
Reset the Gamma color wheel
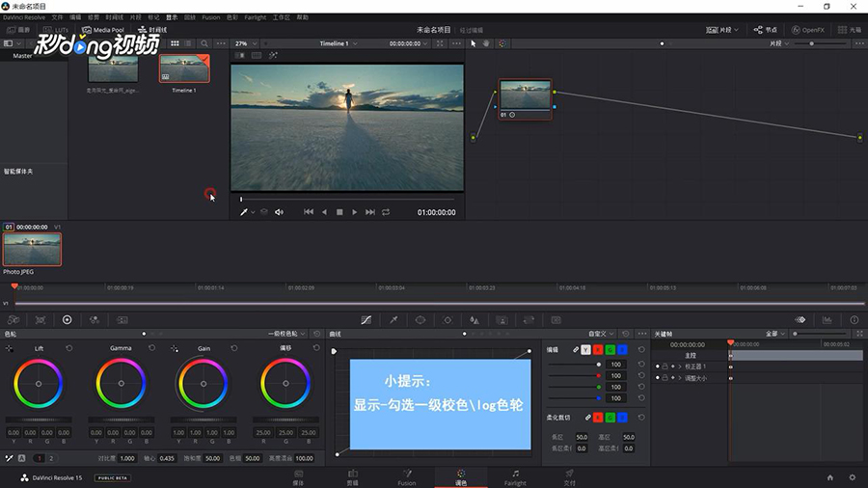151,348
